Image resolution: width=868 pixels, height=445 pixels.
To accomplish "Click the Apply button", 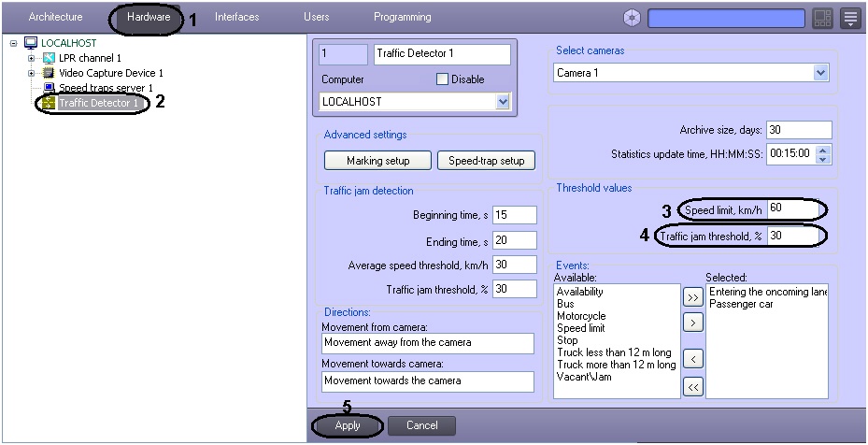I will pos(347,425).
